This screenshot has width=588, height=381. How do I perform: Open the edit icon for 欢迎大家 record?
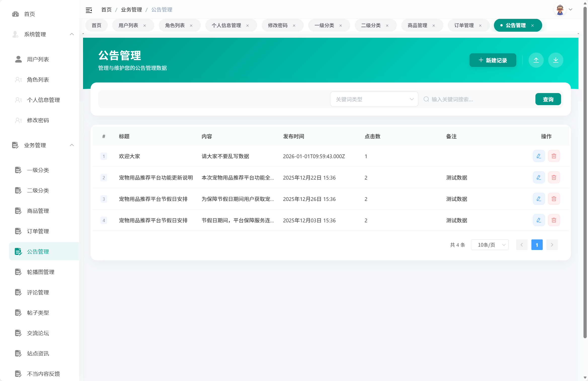[x=539, y=156]
